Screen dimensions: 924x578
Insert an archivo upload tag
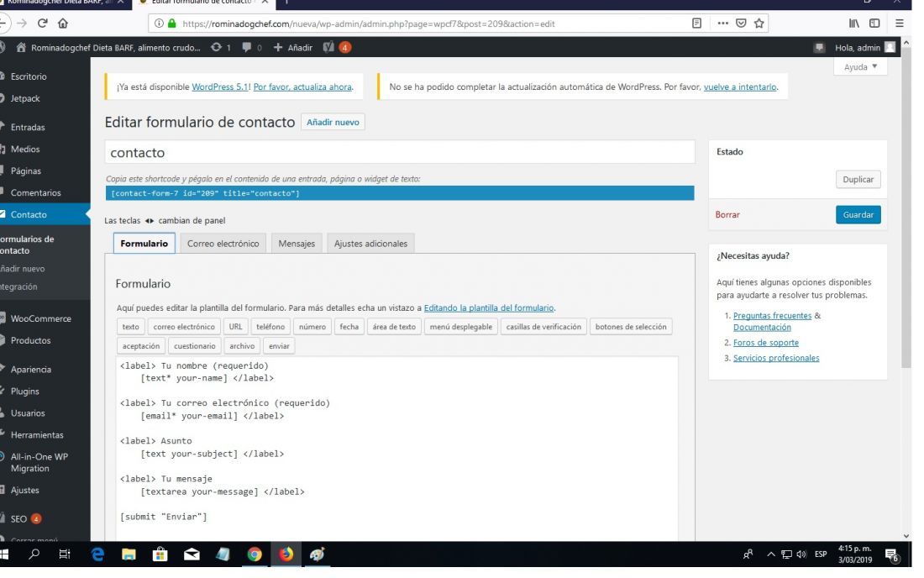coord(242,346)
